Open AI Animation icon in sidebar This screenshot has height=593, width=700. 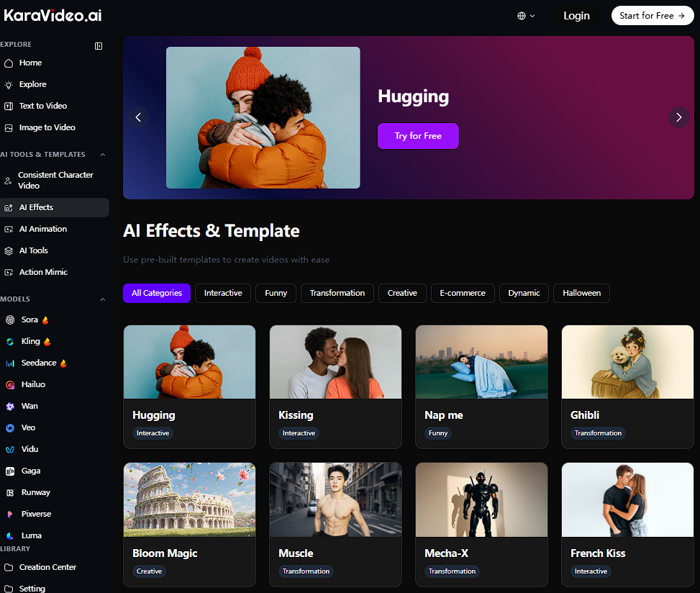click(9, 229)
